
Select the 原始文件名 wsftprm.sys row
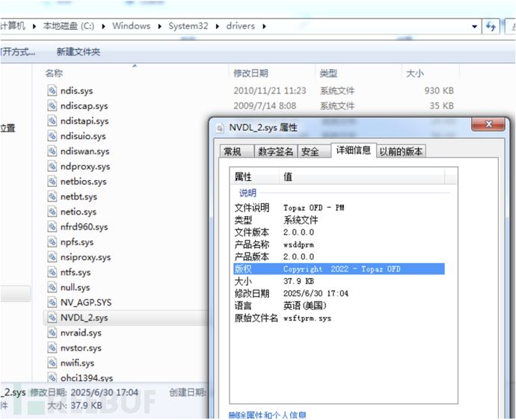coord(339,318)
